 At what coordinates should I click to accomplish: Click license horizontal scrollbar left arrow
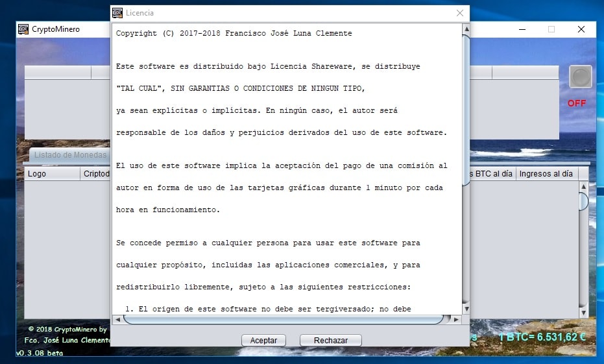[117, 319]
